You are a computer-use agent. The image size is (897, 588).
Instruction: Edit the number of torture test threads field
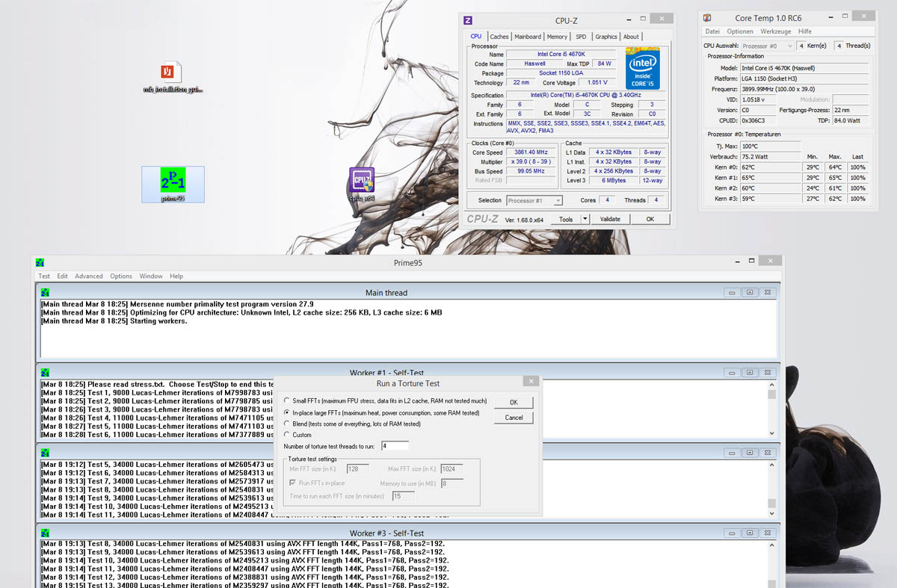tap(395, 446)
